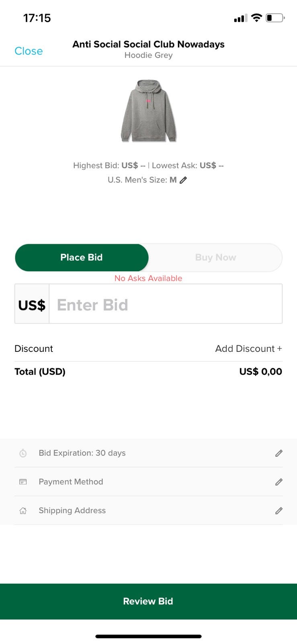297x644 pixels.
Task: Open Add Discount + expander
Action: (x=248, y=349)
